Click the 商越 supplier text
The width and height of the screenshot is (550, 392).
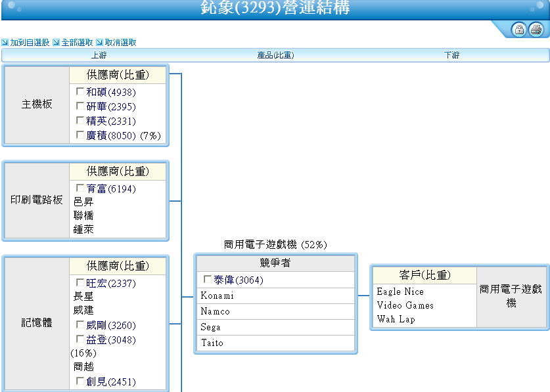[x=83, y=366]
